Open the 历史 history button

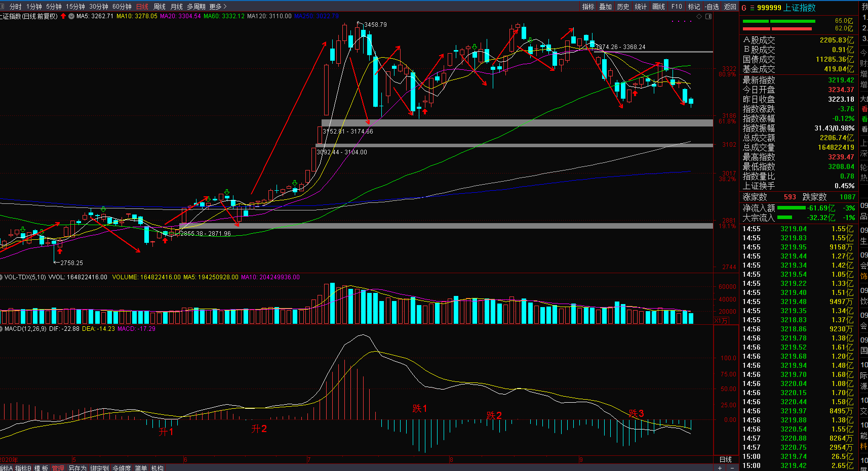coord(623,7)
